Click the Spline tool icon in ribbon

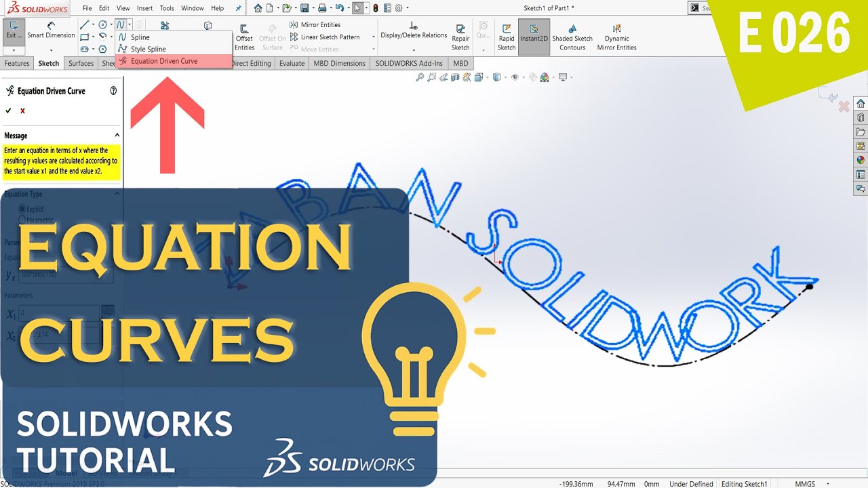point(120,24)
